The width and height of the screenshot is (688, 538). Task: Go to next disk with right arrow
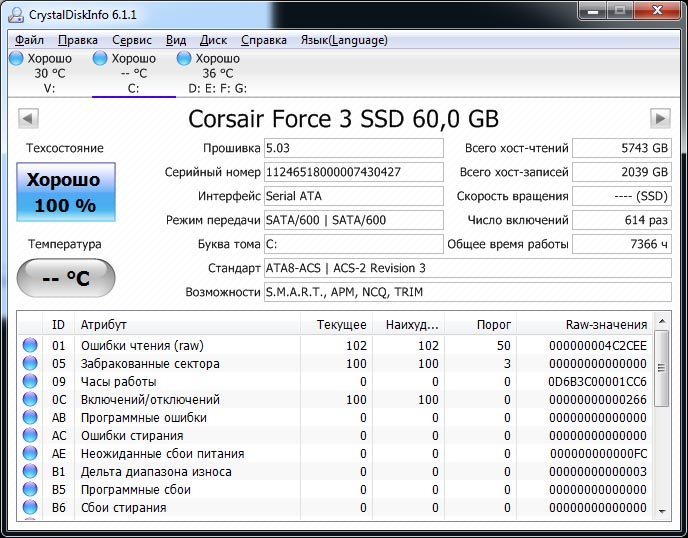[x=659, y=119]
